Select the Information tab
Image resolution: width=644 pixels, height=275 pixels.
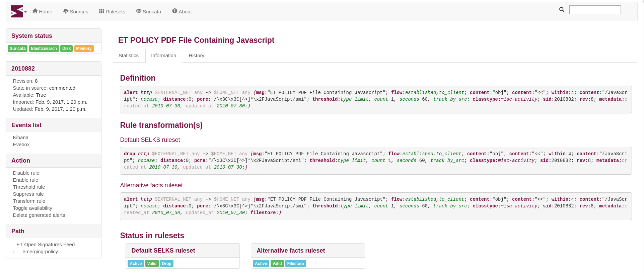[164, 56]
